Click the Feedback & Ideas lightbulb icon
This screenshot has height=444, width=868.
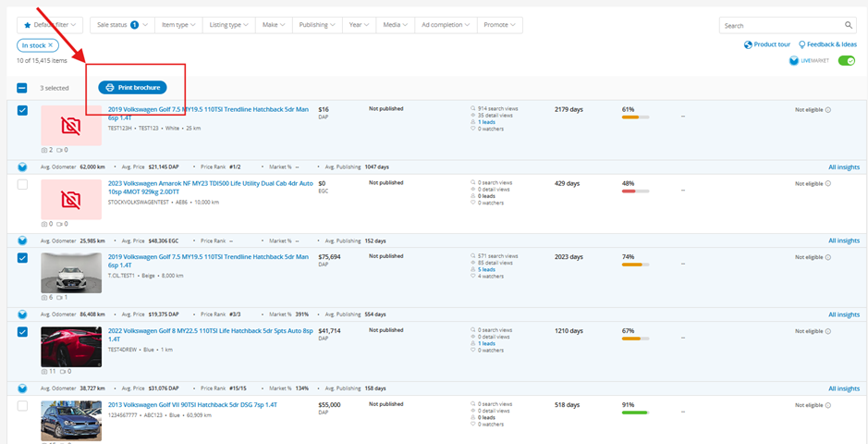[x=801, y=44]
